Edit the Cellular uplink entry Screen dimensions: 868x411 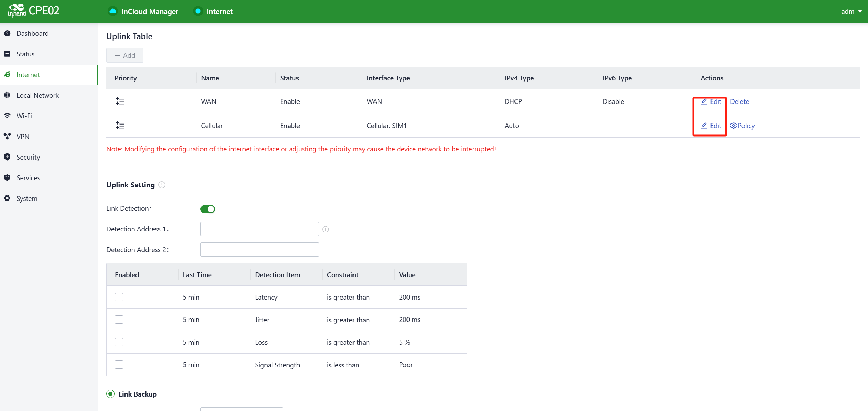pos(711,126)
